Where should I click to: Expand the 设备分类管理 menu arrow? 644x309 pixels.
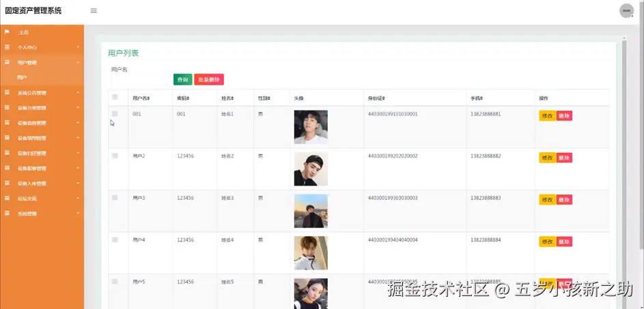click(x=78, y=108)
